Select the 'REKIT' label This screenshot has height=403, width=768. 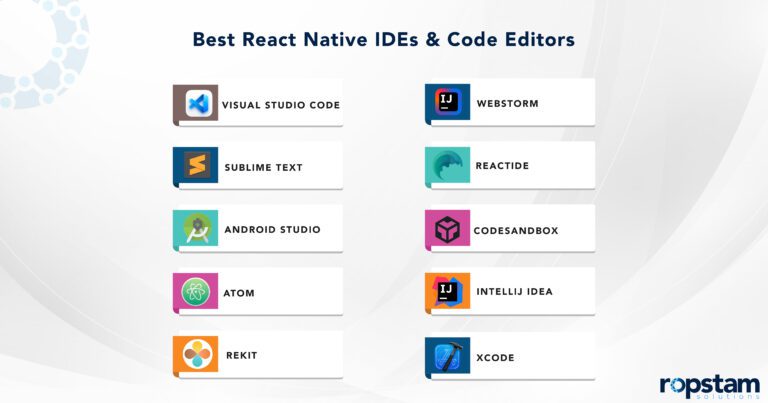pyautogui.click(x=241, y=355)
